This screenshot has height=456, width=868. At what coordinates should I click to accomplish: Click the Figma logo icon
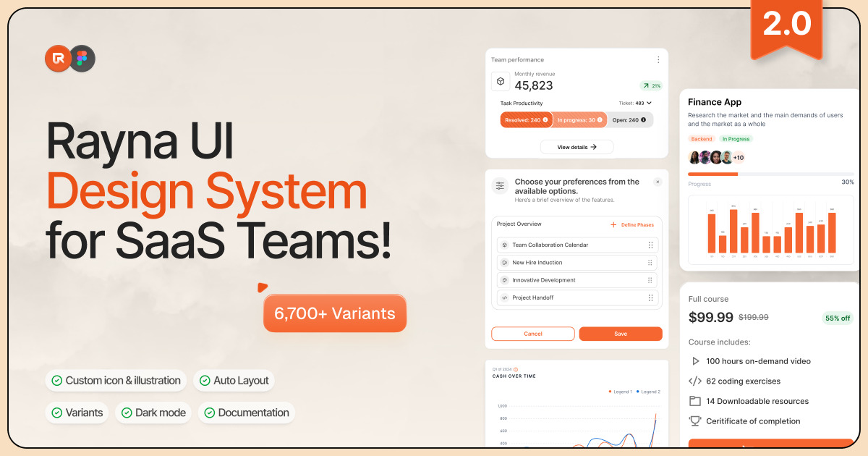pos(82,59)
